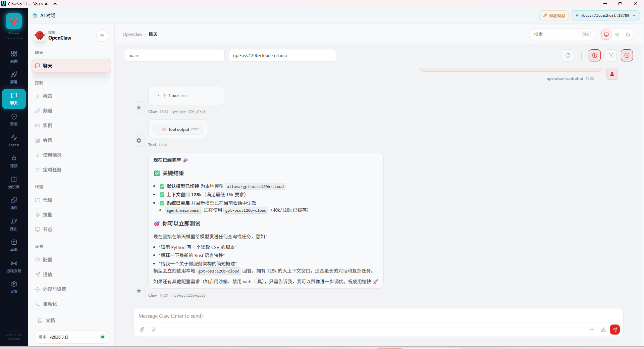Collapse the 代理 sidebar section
644x349 pixels.
[105, 187]
